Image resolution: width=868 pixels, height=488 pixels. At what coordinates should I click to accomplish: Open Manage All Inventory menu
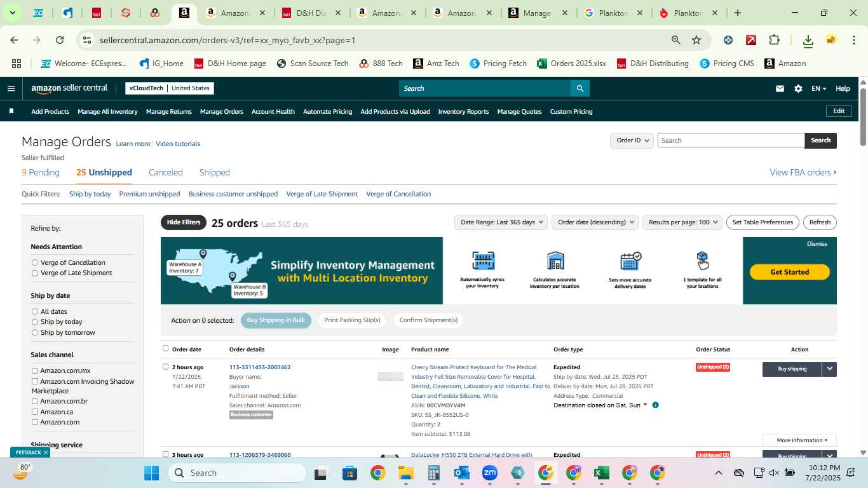coord(107,111)
